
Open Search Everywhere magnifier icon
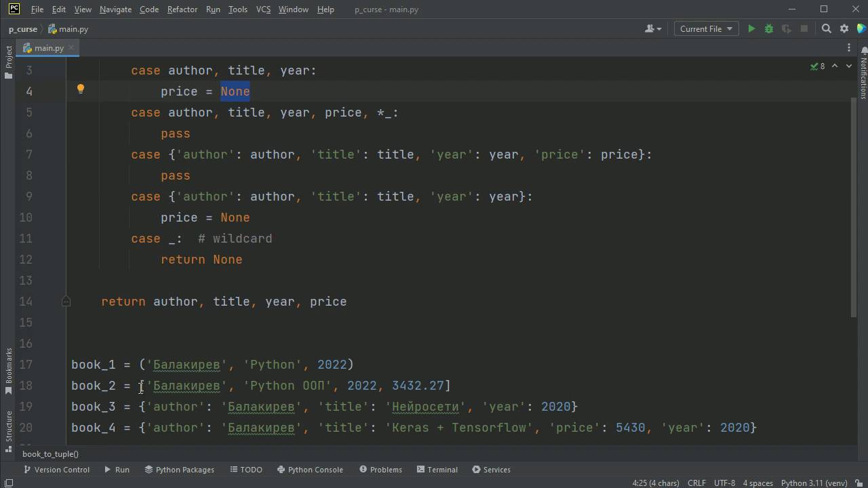[x=827, y=28]
